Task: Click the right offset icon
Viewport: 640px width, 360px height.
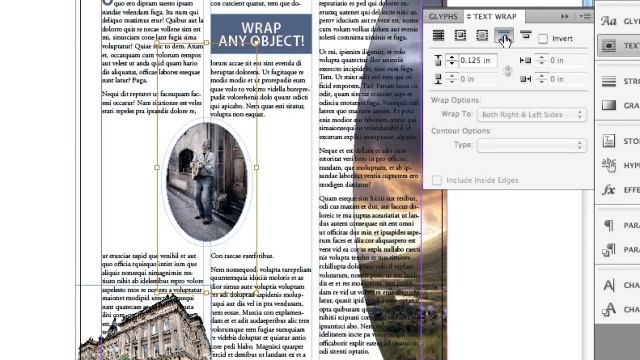Action: click(x=525, y=79)
